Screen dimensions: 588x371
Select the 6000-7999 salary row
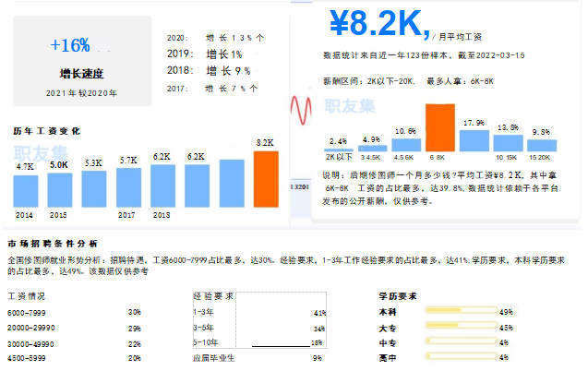point(74,313)
